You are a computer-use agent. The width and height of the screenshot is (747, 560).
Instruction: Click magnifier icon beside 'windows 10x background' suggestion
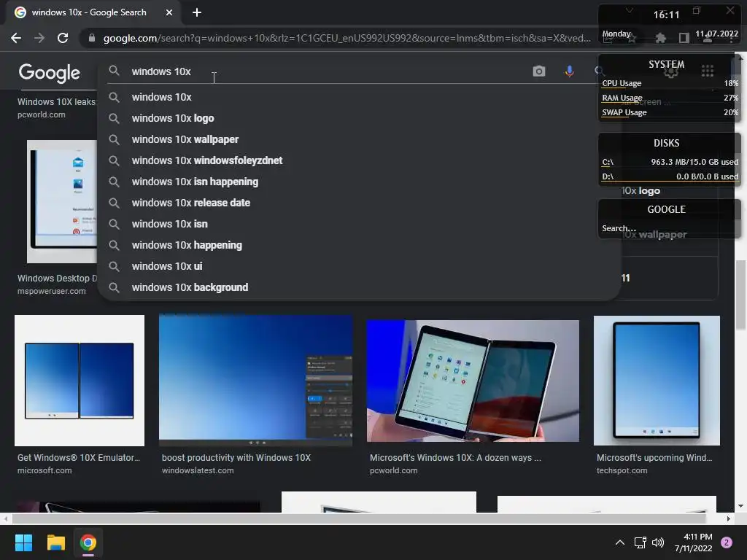click(114, 287)
